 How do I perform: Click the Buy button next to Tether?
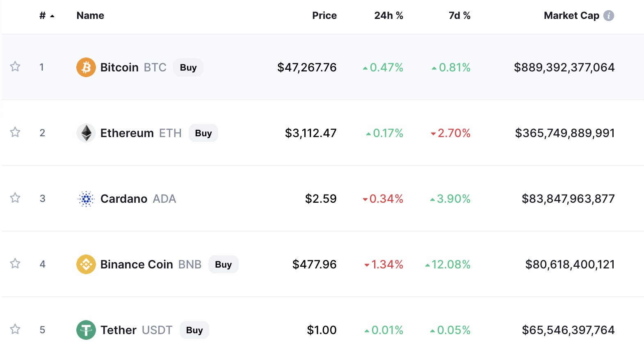point(194,330)
